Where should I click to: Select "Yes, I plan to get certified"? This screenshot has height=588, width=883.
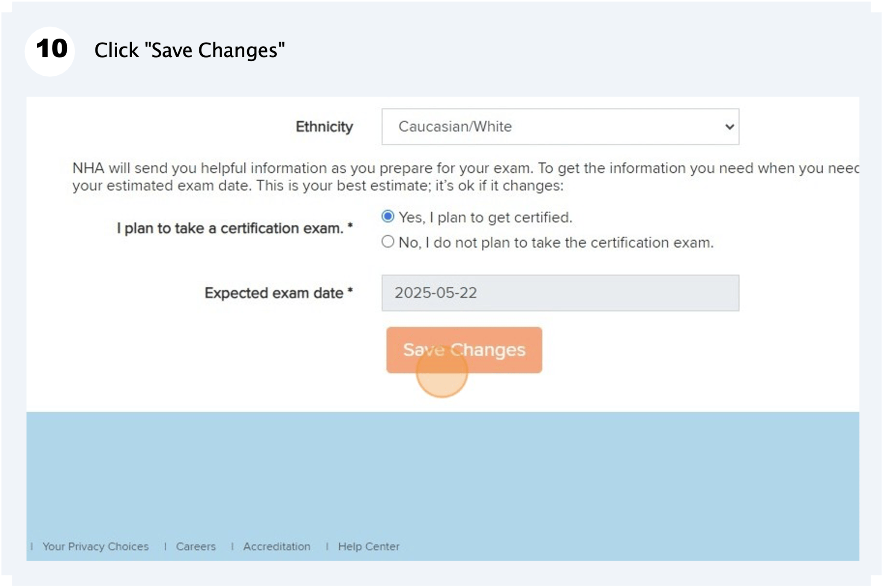[x=387, y=217]
